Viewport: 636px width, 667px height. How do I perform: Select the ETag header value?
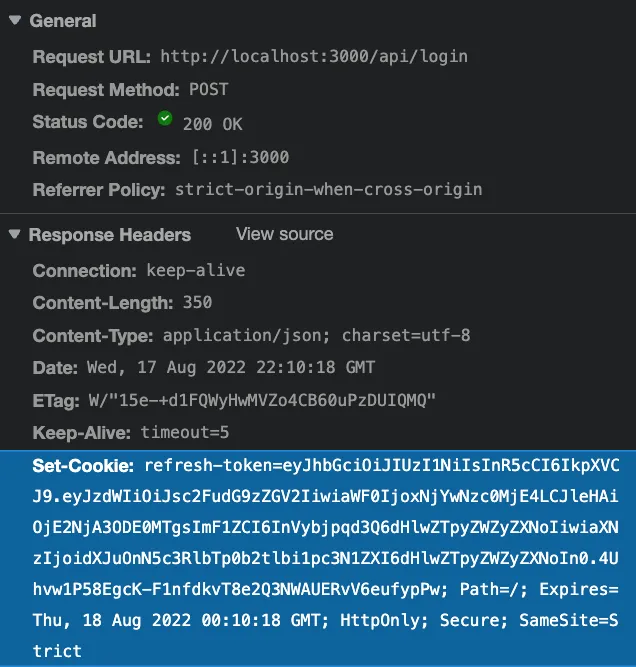click(x=262, y=400)
